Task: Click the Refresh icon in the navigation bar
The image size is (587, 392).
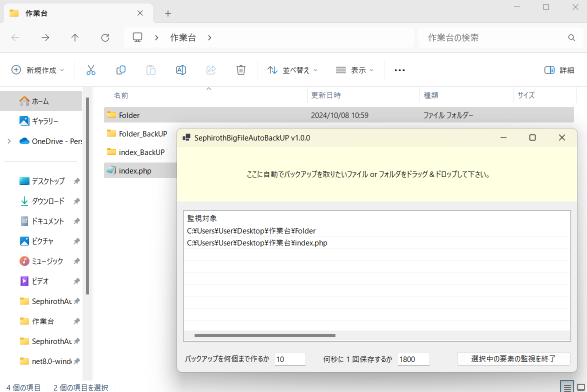Action: pyautogui.click(x=104, y=37)
